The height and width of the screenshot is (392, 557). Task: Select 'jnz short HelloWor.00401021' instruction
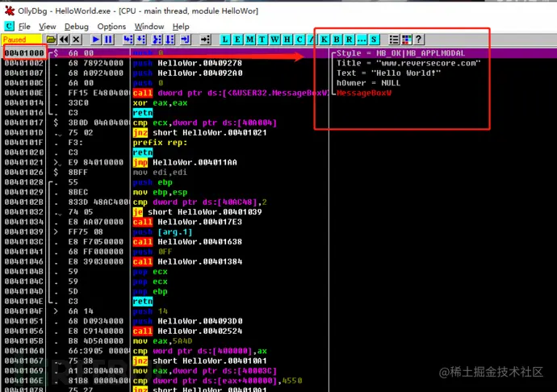199,133
